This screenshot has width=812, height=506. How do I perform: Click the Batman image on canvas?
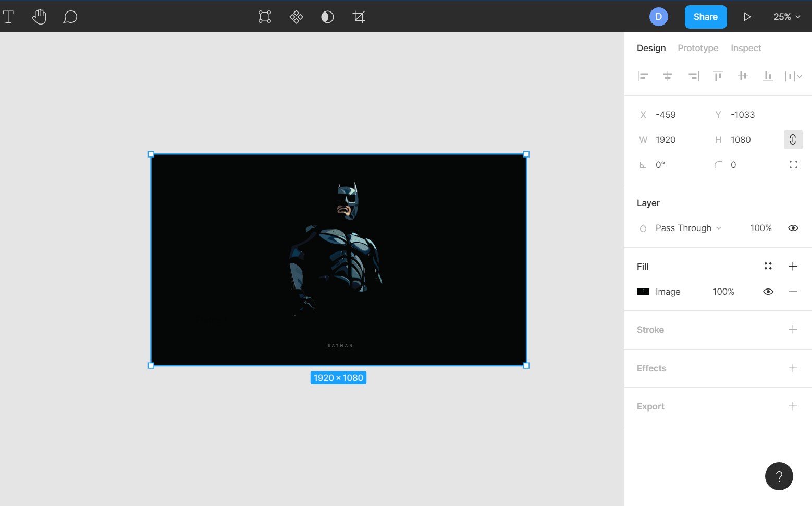coord(339,260)
